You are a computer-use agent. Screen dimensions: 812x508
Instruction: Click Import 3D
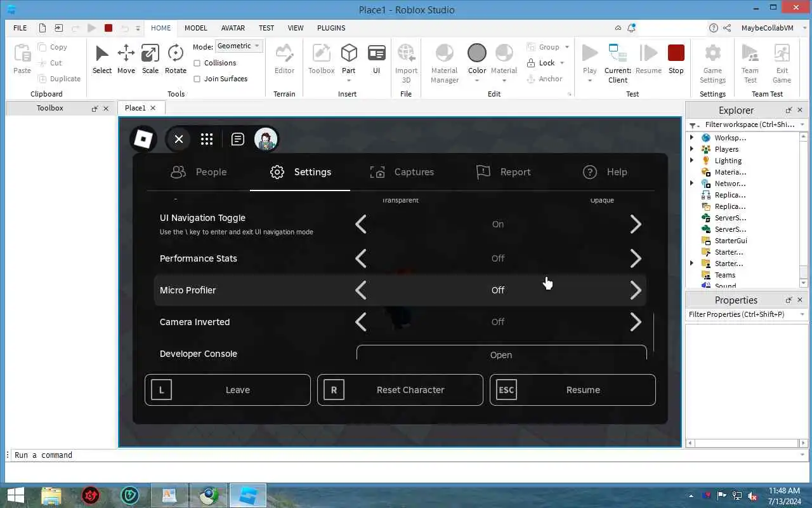point(406,63)
